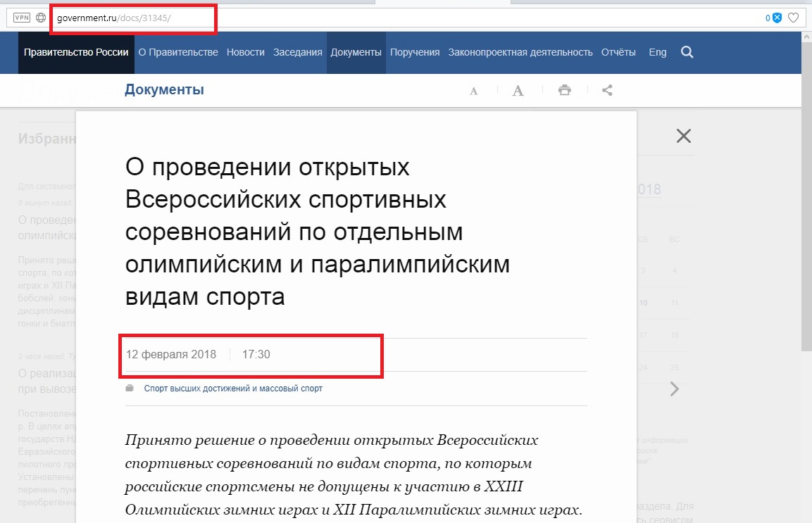
Task: Bookmark page with the heart icon
Action: coord(794,18)
